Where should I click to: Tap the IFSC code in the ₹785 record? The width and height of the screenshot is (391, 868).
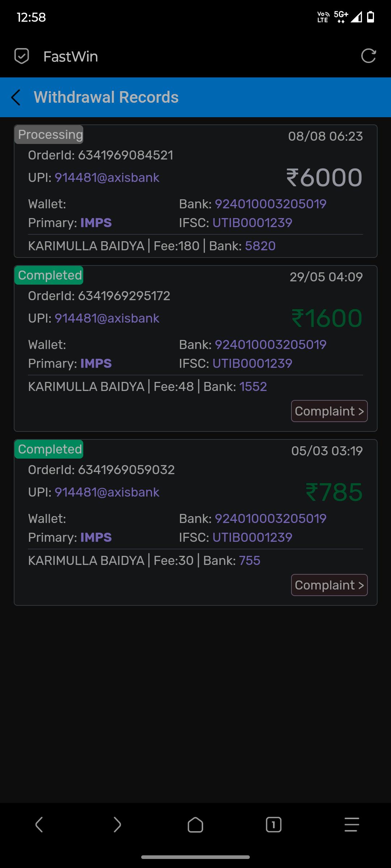252,537
